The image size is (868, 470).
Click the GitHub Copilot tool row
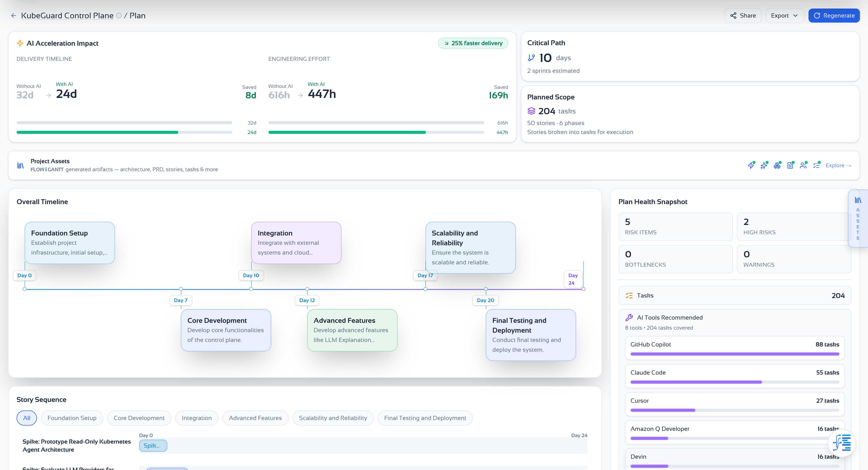(735, 348)
